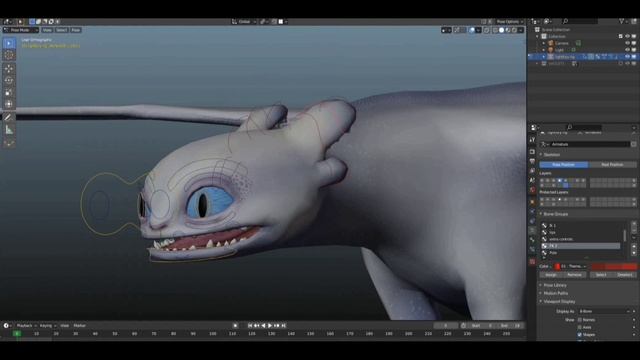
Task: Switch to solid viewport shading
Action: (502, 30)
